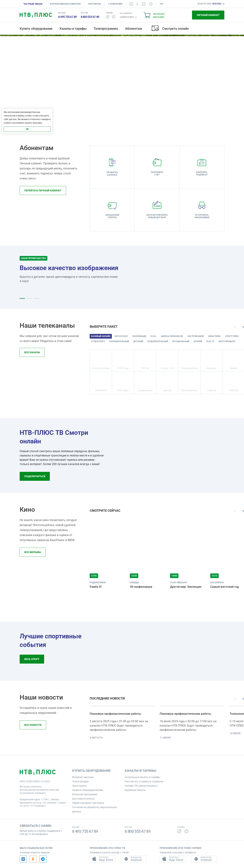The width and height of the screenshot is (244, 868).
Task: Open the Зарегистрировать новый договор tile
Action: click(157, 210)
